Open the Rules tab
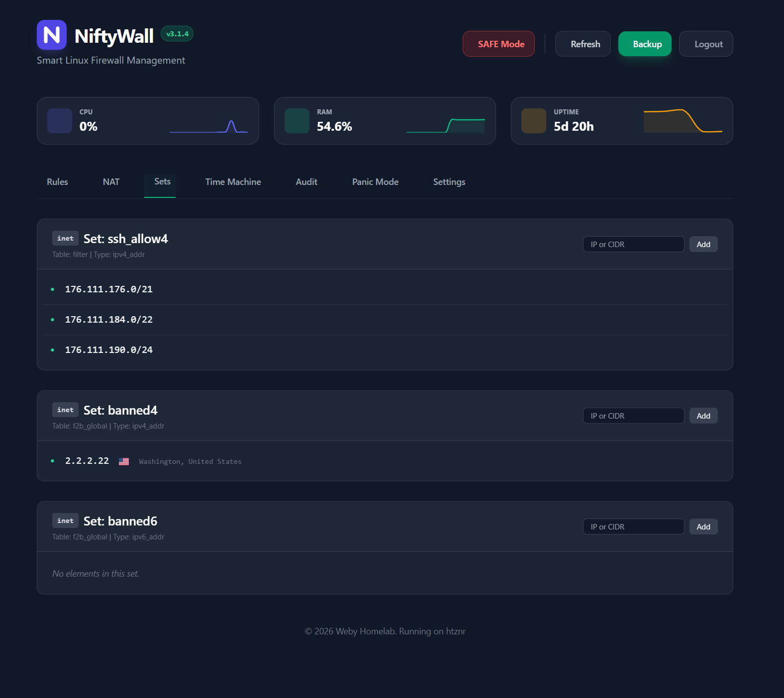This screenshot has width=784, height=698. tap(57, 182)
